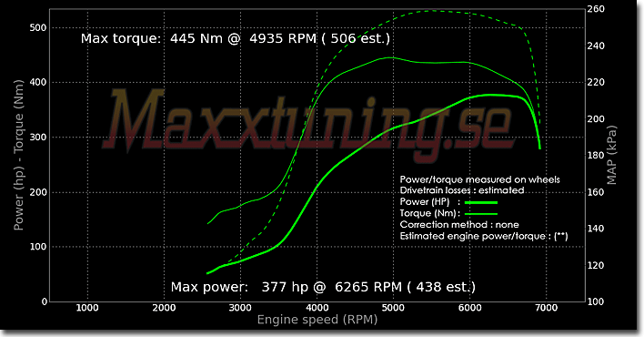Viewport: 644px width, 337px height.
Task: Click the 240 tick on the MAP axis
Action: click(x=596, y=46)
